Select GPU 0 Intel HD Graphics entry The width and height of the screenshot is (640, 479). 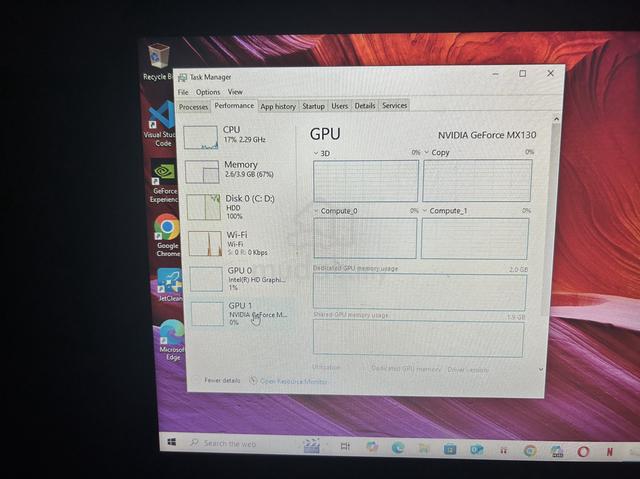click(242, 279)
